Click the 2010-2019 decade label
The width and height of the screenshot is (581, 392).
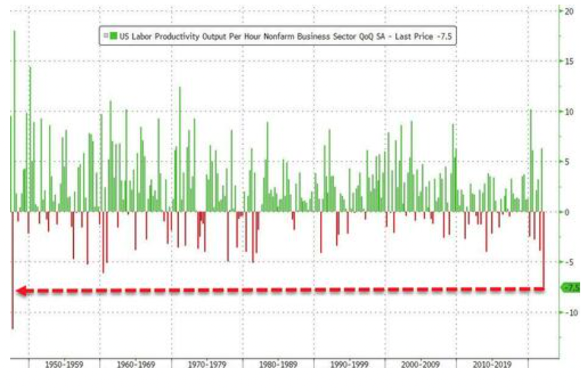(492, 365)
